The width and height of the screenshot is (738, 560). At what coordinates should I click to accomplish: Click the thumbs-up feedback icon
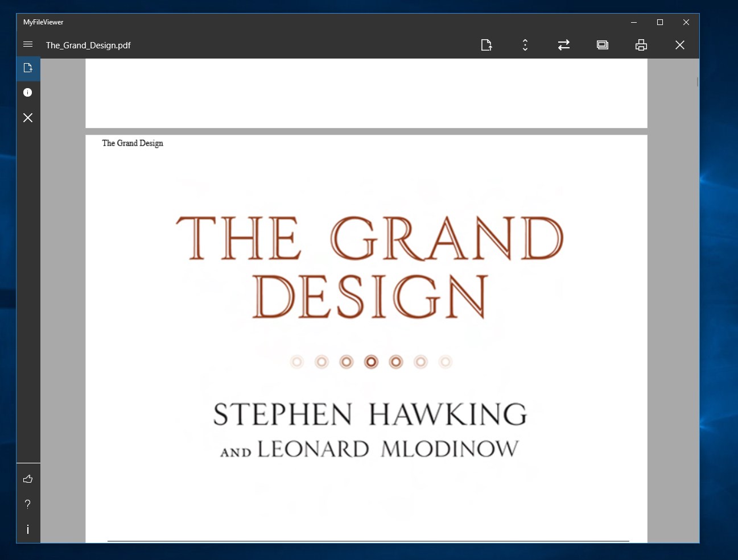pos(28,479)
